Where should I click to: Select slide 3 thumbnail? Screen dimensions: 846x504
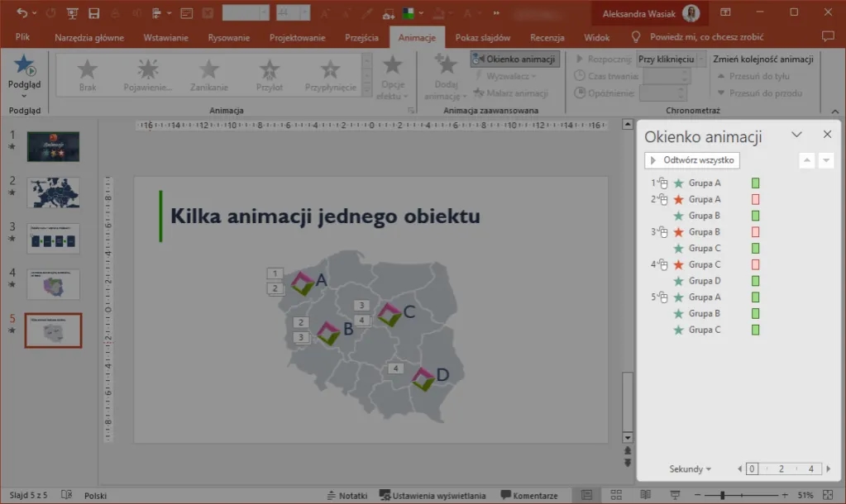[53, 239]
